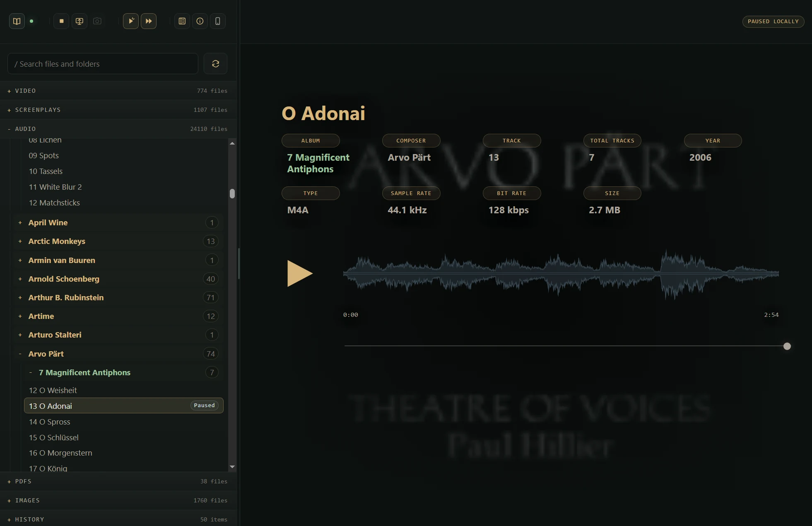Expand the Armin van Buuren folder
This screenshot has height=526, width=812.
coord(118,260)
